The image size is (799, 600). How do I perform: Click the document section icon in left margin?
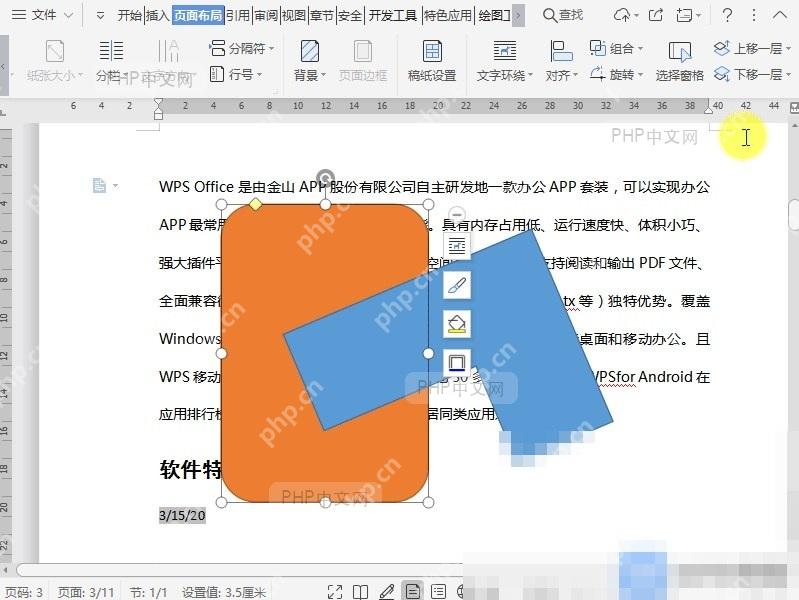coord(99,185)
